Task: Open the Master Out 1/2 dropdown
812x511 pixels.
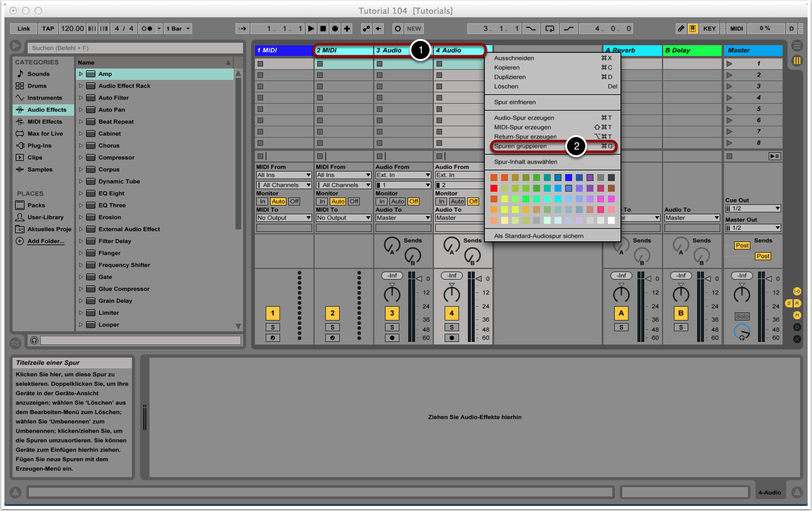Action: click(x=753, y=228)
